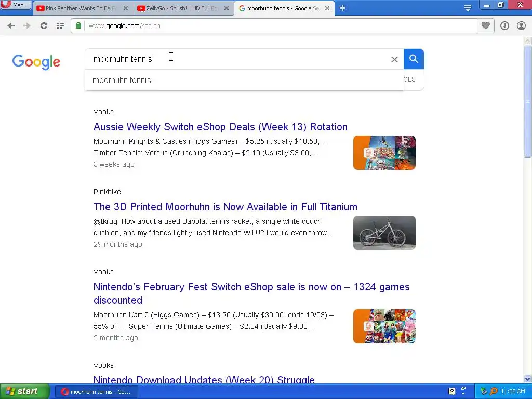Open Speed Dial grid icon

click(61, 26)
